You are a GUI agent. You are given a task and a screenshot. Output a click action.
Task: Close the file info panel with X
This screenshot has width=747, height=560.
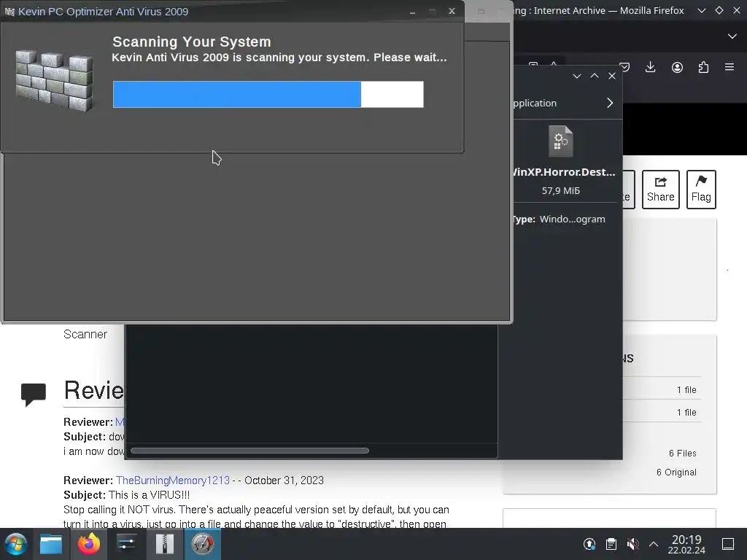pos(612,76)
